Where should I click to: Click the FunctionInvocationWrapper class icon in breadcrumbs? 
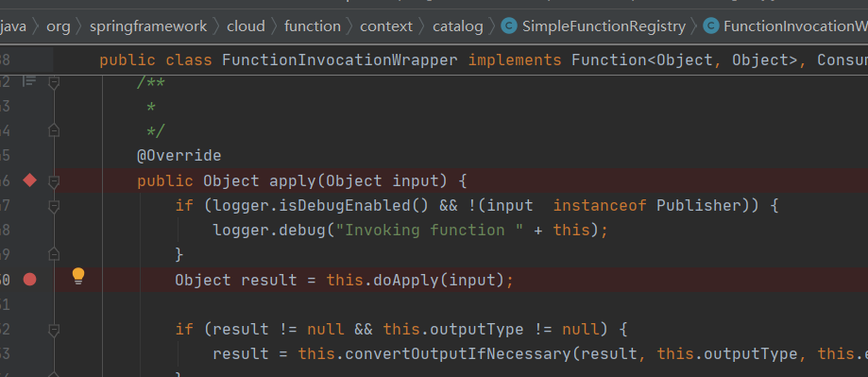point(711,26)
